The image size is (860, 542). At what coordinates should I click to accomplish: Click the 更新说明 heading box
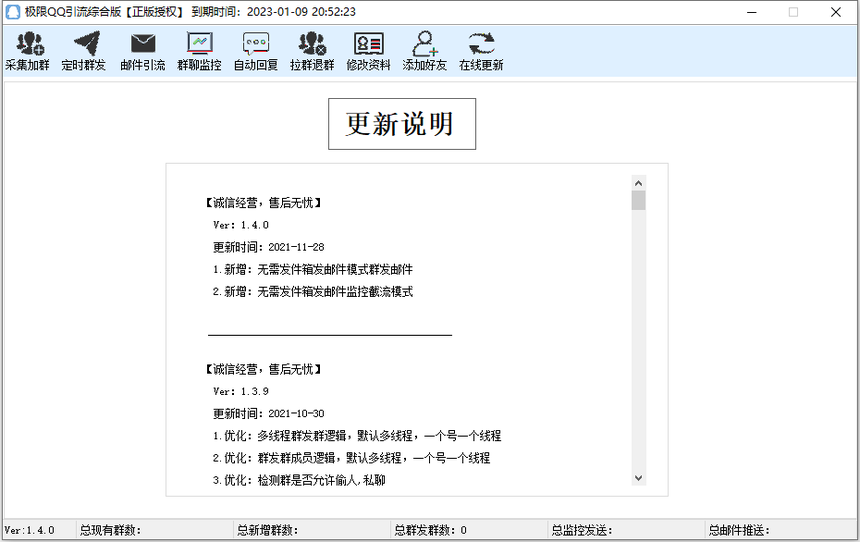[402, 124]
